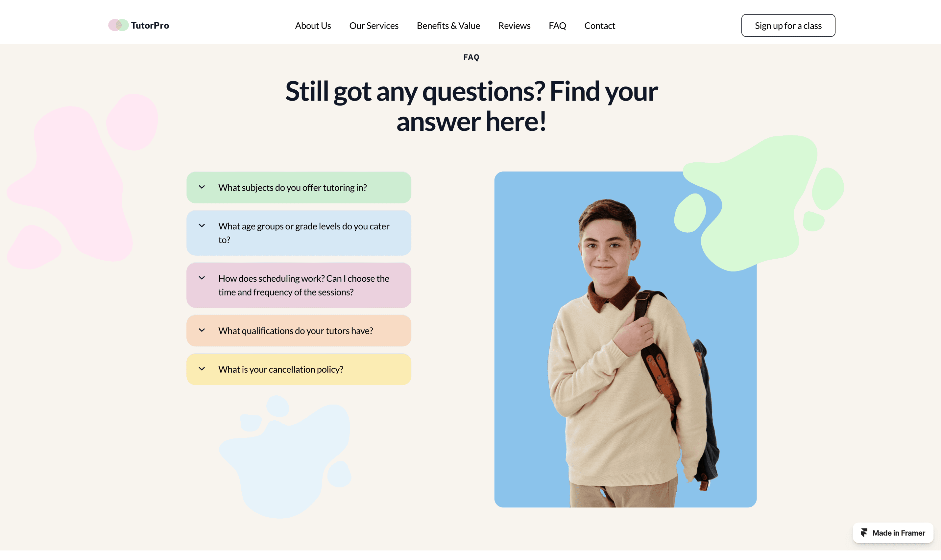
Task: Go to Our Services in navigation
Action: 374,26
